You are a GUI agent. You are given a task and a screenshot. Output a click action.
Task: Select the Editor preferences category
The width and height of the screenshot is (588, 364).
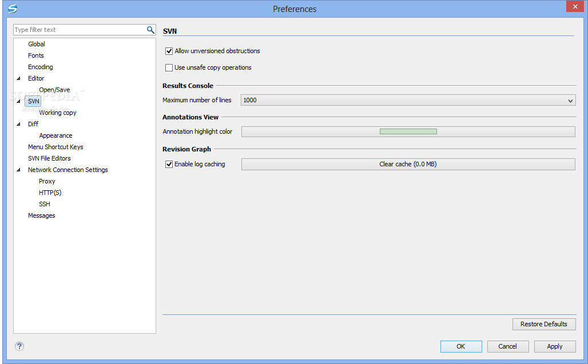coord(36,78)
